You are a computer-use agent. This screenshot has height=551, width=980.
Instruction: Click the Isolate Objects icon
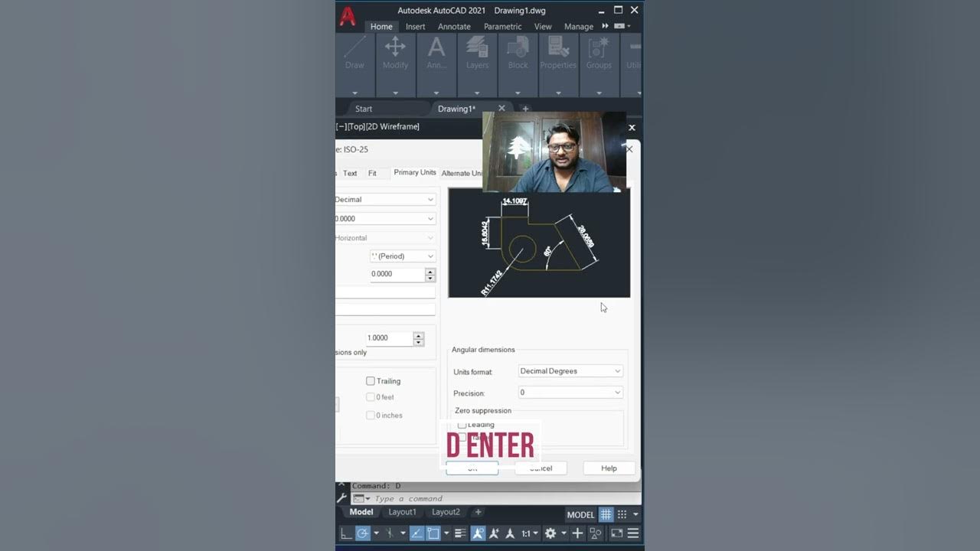595,533
